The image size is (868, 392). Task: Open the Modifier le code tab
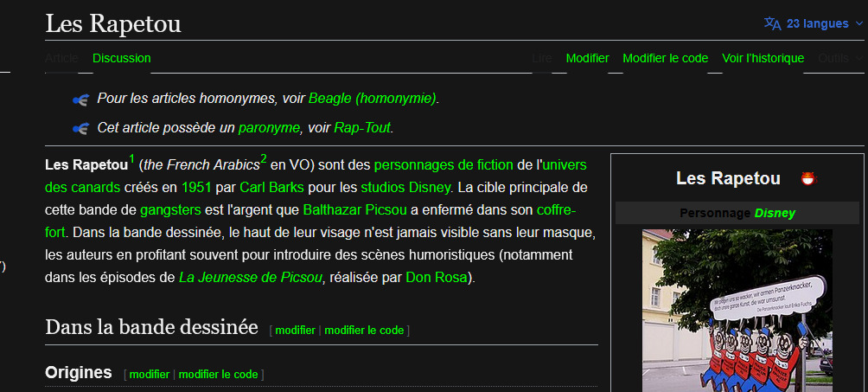coord(666,58)
